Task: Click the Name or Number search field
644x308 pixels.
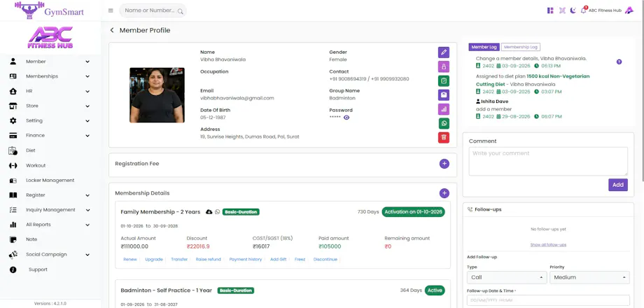Action: tap(153, 10)
